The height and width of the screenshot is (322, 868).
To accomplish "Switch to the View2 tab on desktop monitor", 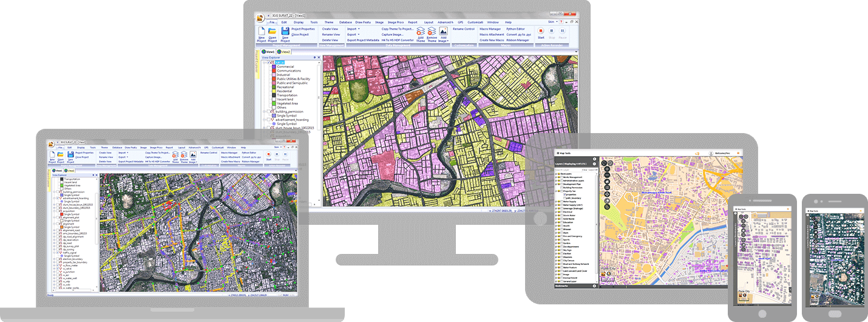I will 285,52.
